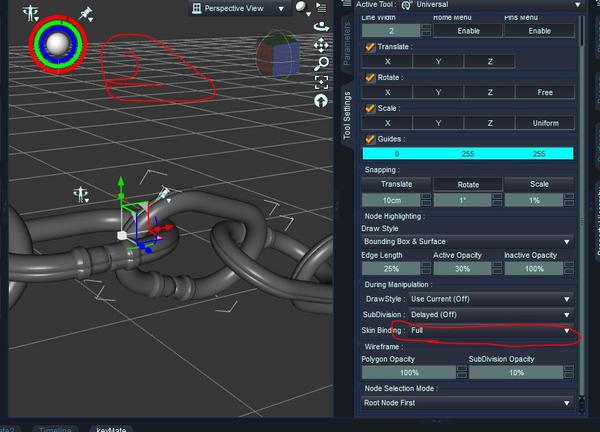The image size is (600, 432).
Task: Click the white trackball sphere in the rings
Action: pyautogui.click(x=58, y=44)
